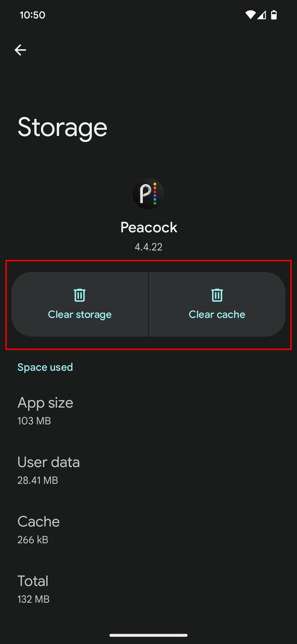Tap the battery status icon

(274, 15)
